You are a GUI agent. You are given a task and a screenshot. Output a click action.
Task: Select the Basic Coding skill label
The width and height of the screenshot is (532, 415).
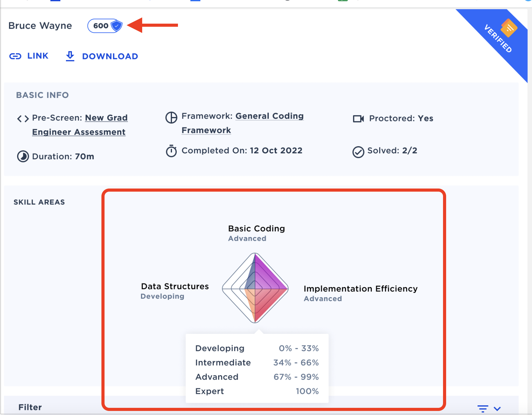(x=256, y=229)
